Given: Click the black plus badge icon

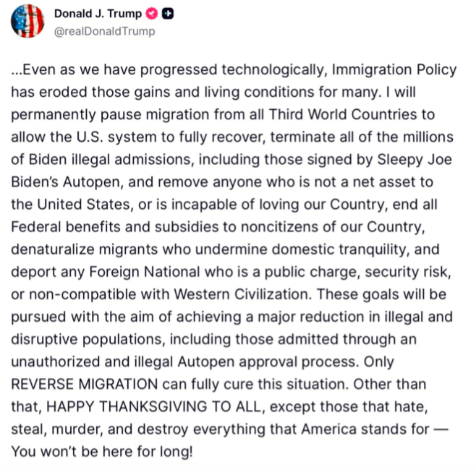Looking at the screenshot, I should [167, 14].
